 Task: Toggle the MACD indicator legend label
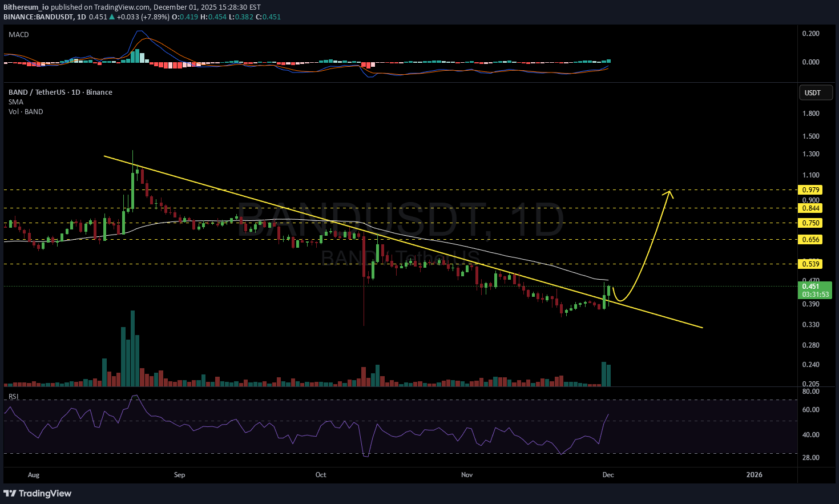pos(19,35)
